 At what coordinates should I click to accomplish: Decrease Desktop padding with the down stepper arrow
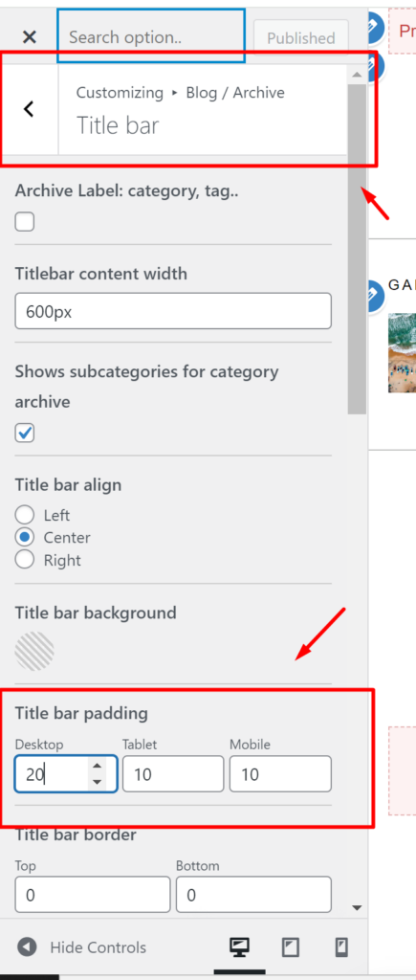pyautogui.click(x=97, y=782)
